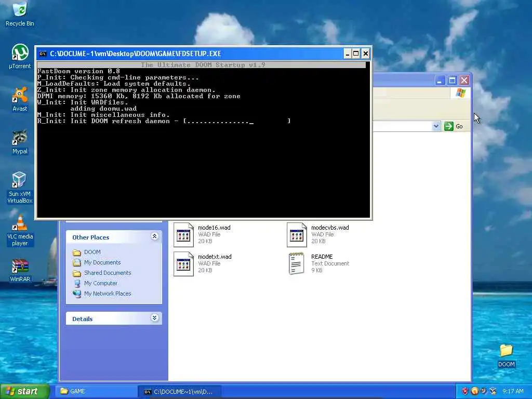Close the GAME Explorer window
532x399 pixels.
tap(464, 81)
